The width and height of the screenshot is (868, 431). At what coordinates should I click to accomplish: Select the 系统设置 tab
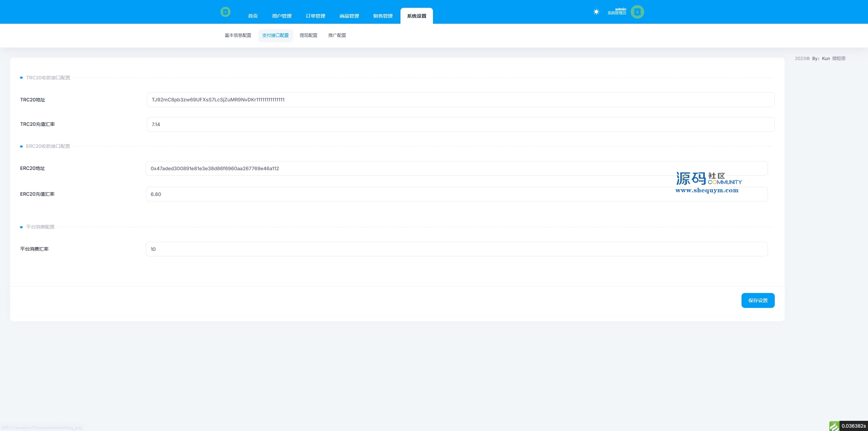(x=416, y=16)
